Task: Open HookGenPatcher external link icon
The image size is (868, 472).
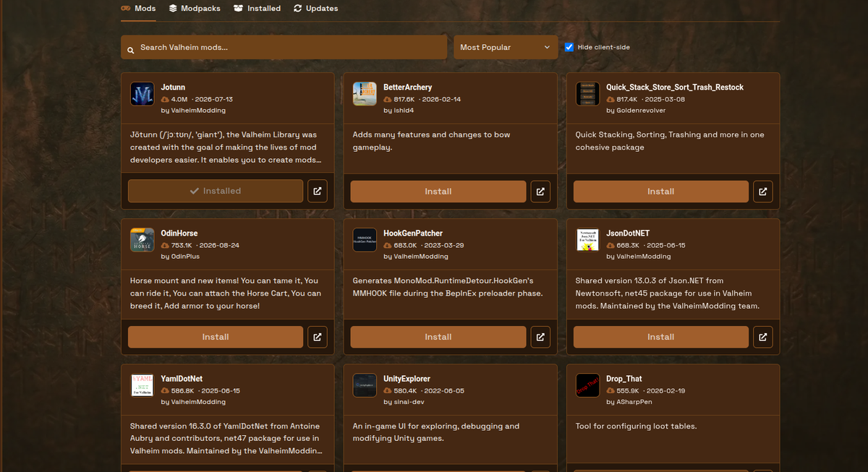Action: tap(540, 337)
